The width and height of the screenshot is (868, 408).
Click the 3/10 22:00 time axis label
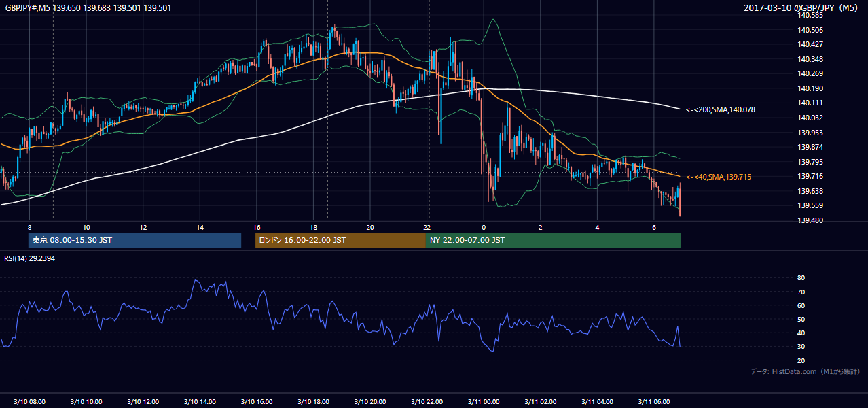click(427, 402)
